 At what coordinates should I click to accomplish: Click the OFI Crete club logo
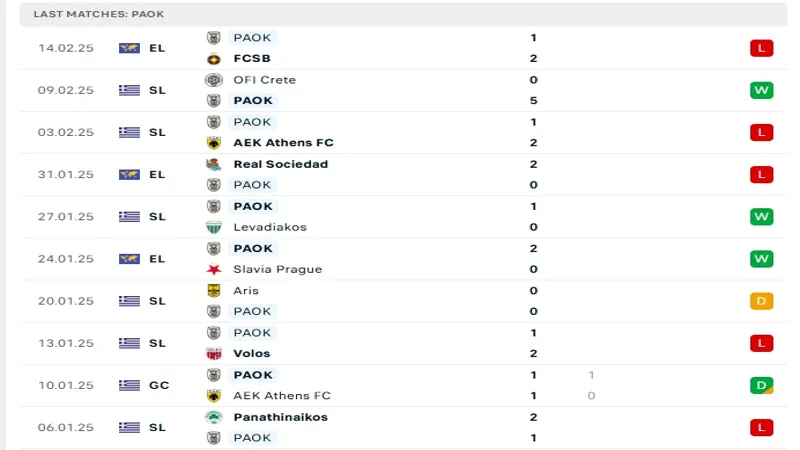213,80
